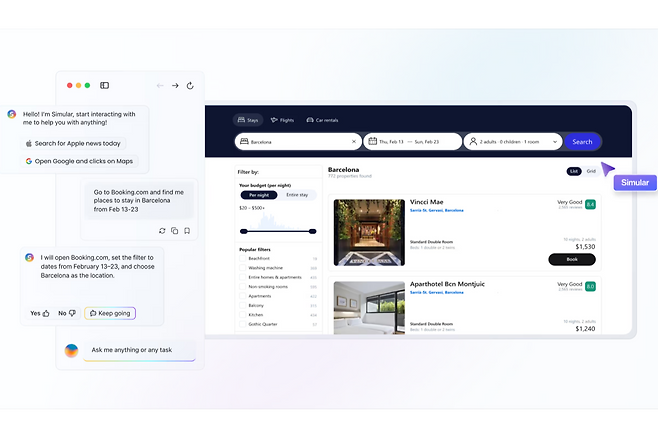The width and height of the screenshot is (658, 438).
Task: Check the Beachfront filter checkbox
Action: click(x=243, y=258)
